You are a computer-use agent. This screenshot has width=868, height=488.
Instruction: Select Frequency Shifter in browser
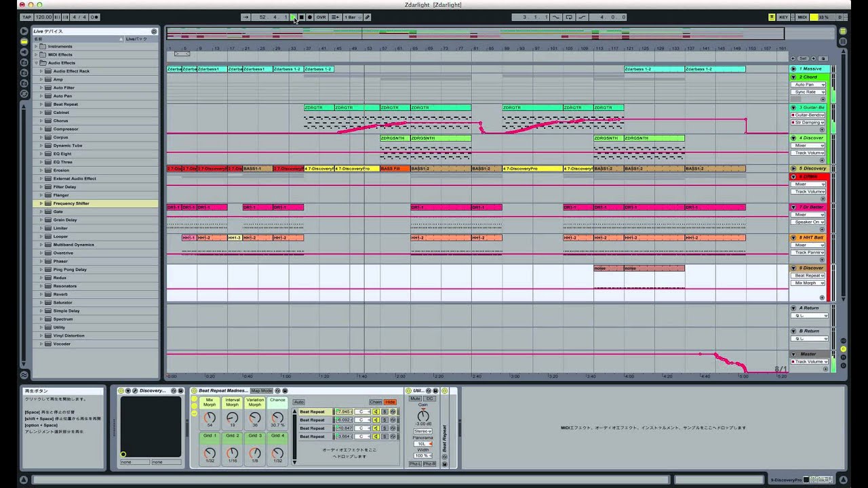coord(95,203)
